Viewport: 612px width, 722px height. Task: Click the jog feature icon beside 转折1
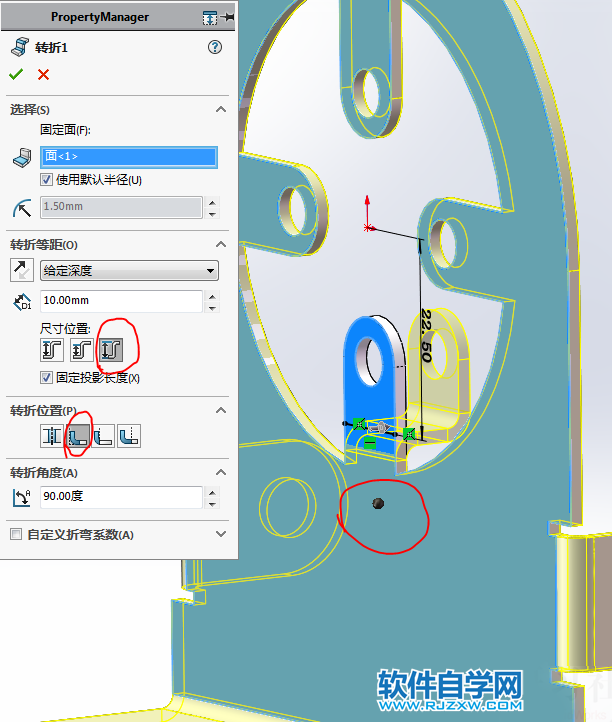pos(19,47)
